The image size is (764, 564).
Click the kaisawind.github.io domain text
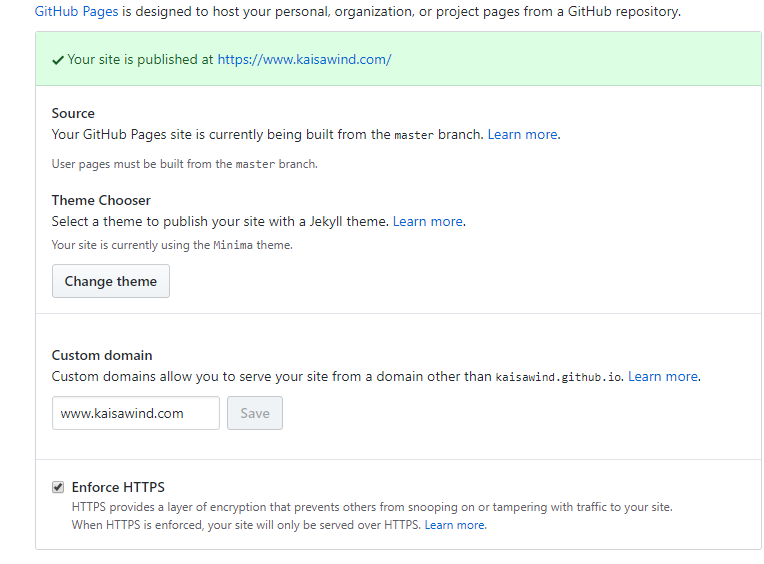point(558,377)
